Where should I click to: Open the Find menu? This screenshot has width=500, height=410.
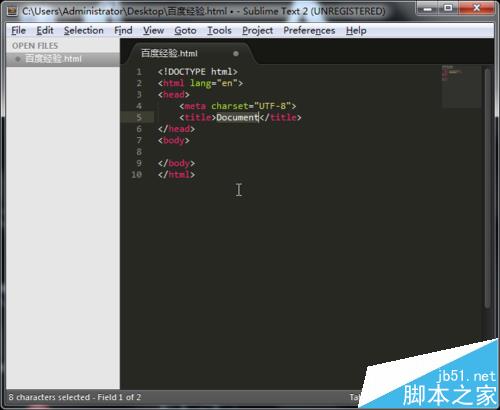tap(123, 31)
